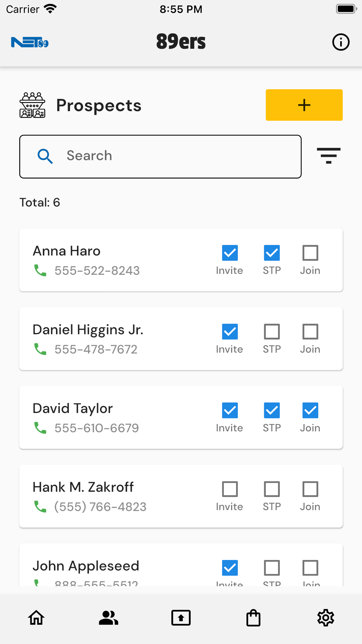Tap Hank M. Zakroff phone number
This screenshot has width=362, height=644.
coord(100,507)
